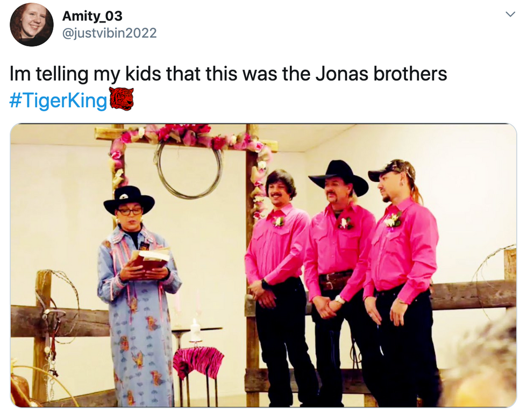Click the officiant's open book in photo
Screen dimensions: 527x420
[x=151, y=259]
